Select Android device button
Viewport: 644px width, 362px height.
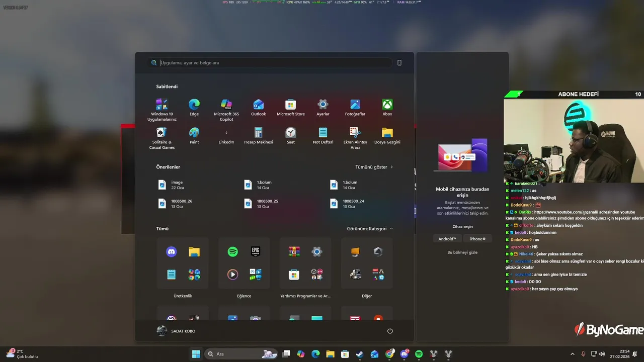pos(447,239)
